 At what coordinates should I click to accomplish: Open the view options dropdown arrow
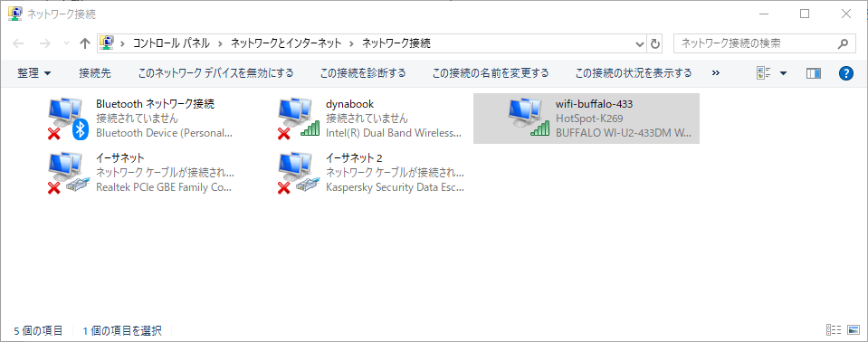783,73
